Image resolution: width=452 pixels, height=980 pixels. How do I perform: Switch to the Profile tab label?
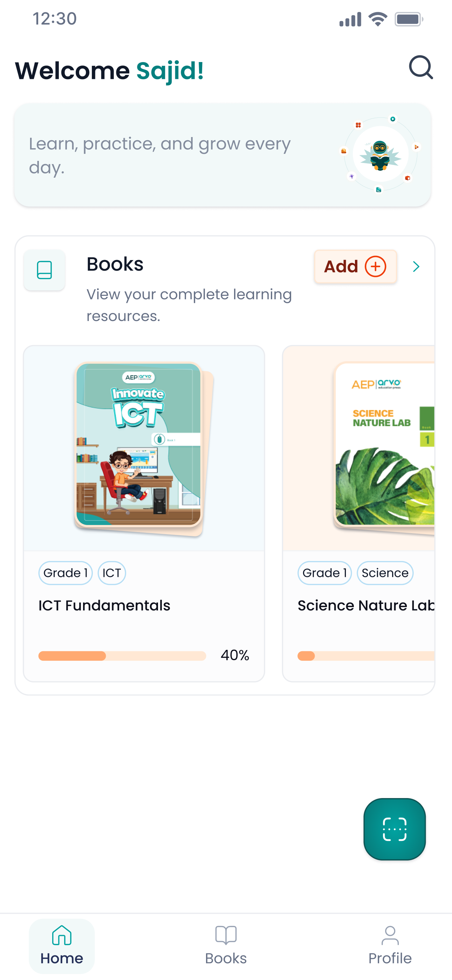(390, 958)
